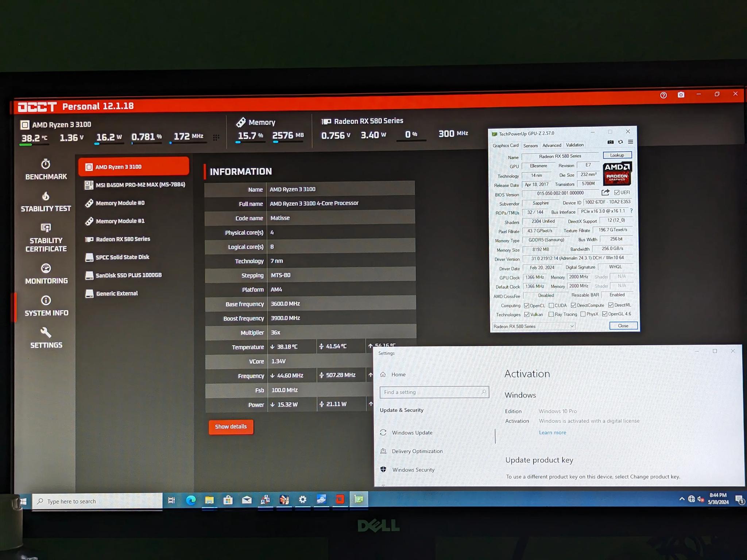Show hidden system tray icons chevron
Viewport: 747px width, 560px height.
point(682,499)
